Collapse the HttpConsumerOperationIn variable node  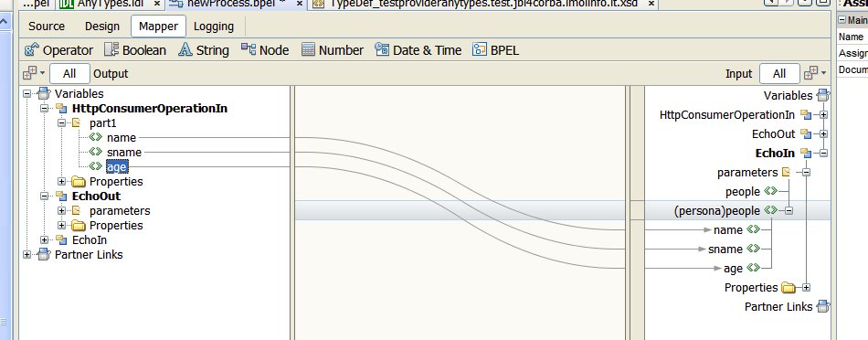(x=44, y=109)
